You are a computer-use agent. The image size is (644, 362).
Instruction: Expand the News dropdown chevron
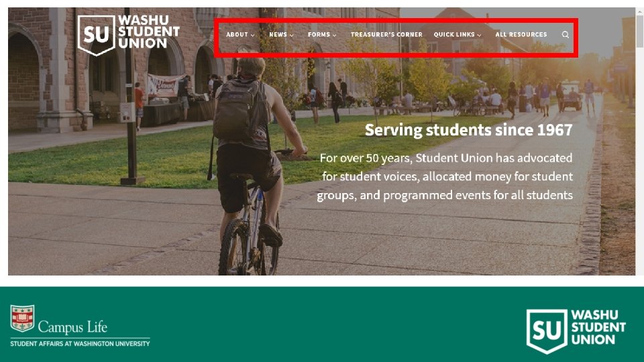[292, 36]
